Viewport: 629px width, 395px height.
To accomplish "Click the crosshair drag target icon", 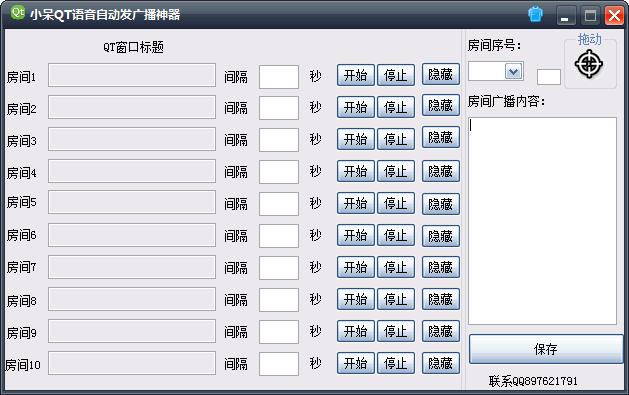I will point(589,64).
